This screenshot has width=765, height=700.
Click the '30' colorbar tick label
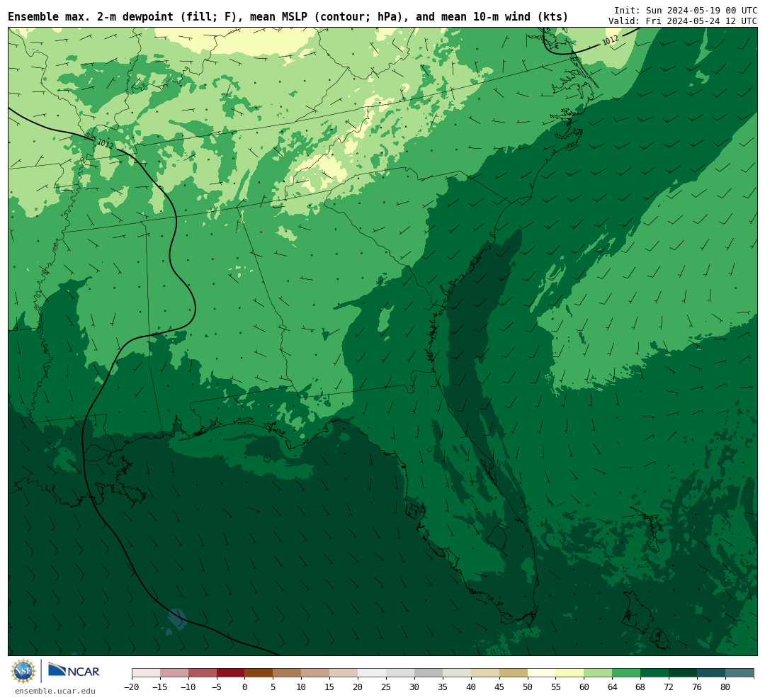[414, 687]
